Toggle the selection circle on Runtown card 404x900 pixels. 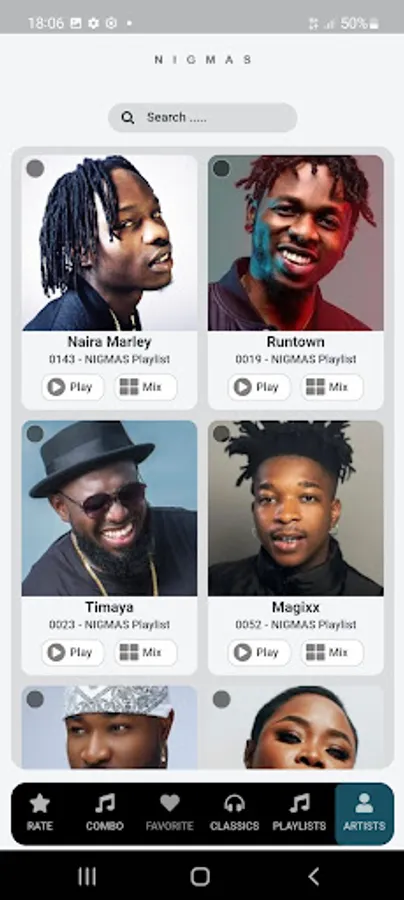coord(221,169)
